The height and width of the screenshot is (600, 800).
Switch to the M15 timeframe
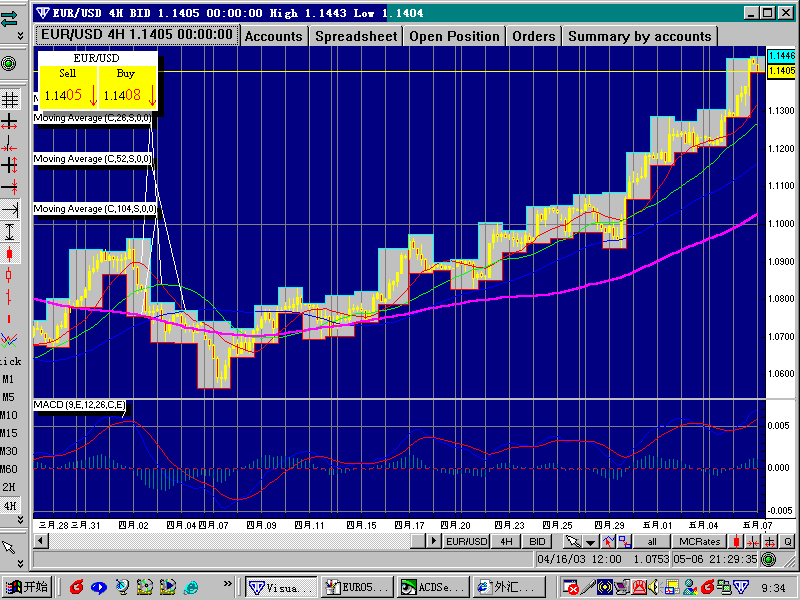click(x=9, y=433)
